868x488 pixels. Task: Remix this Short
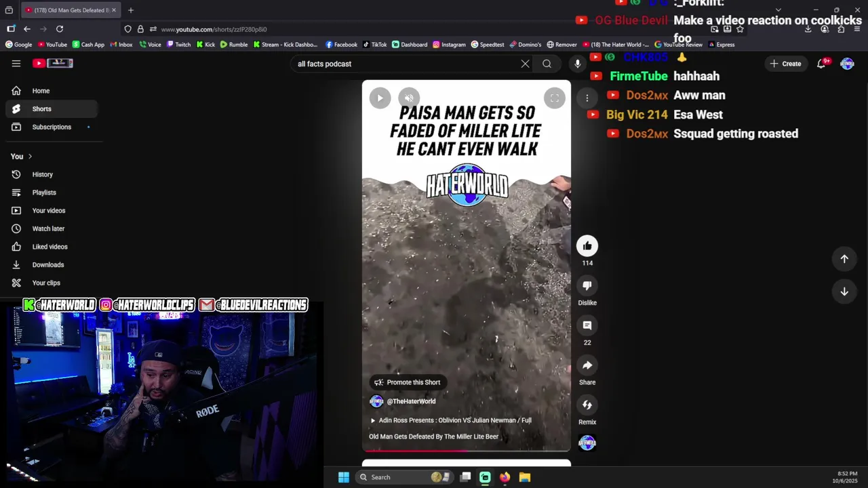tap(587, 405)
